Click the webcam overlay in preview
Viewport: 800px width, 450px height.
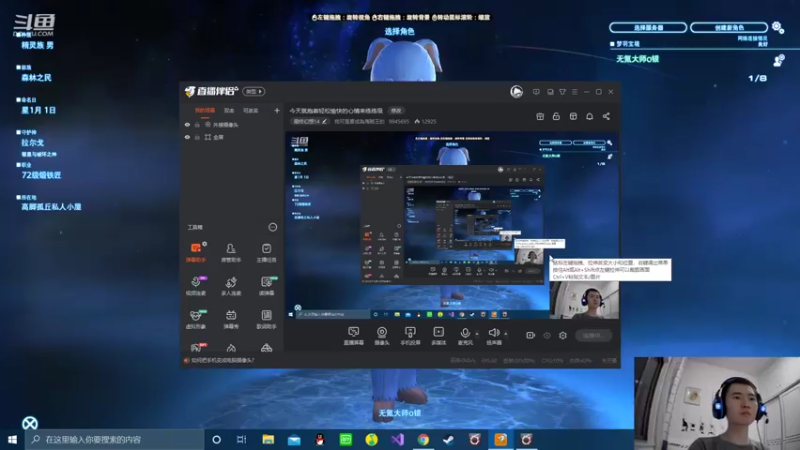click(x=585, y=300)
